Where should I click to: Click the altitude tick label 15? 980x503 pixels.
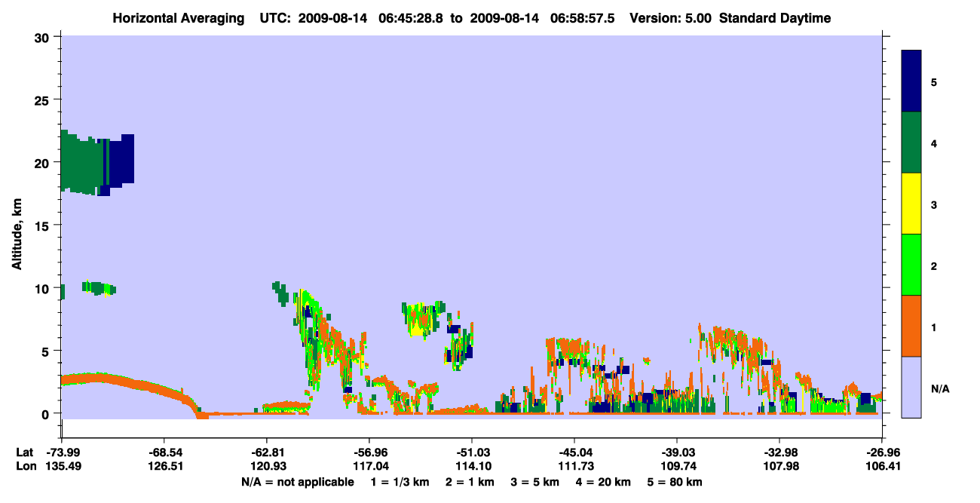pos(44,225)
